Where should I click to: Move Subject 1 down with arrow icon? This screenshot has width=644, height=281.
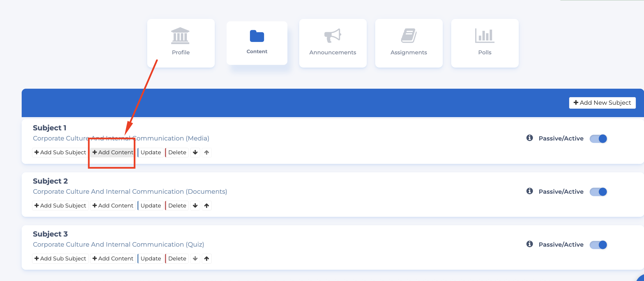pyautogui.click(x=195, y=152)
